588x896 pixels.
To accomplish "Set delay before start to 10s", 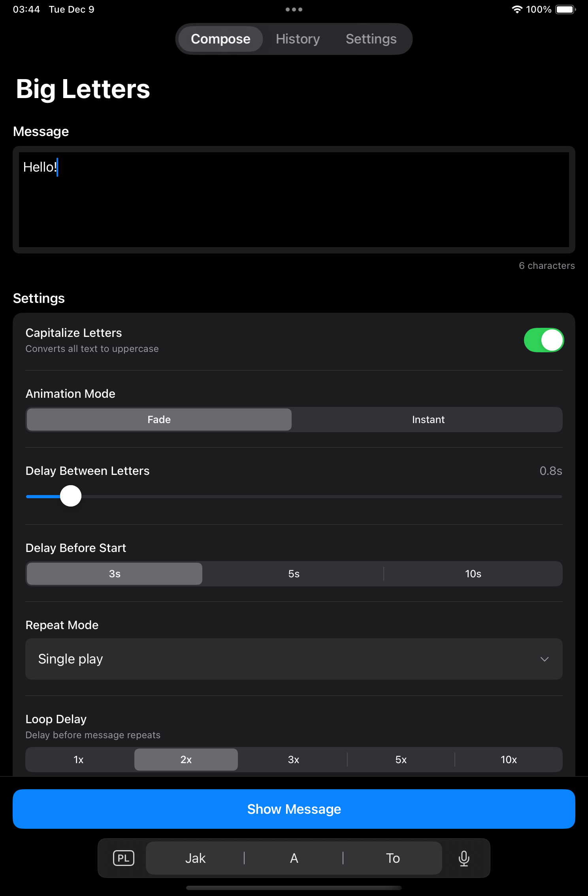I will tap(473, 574).
